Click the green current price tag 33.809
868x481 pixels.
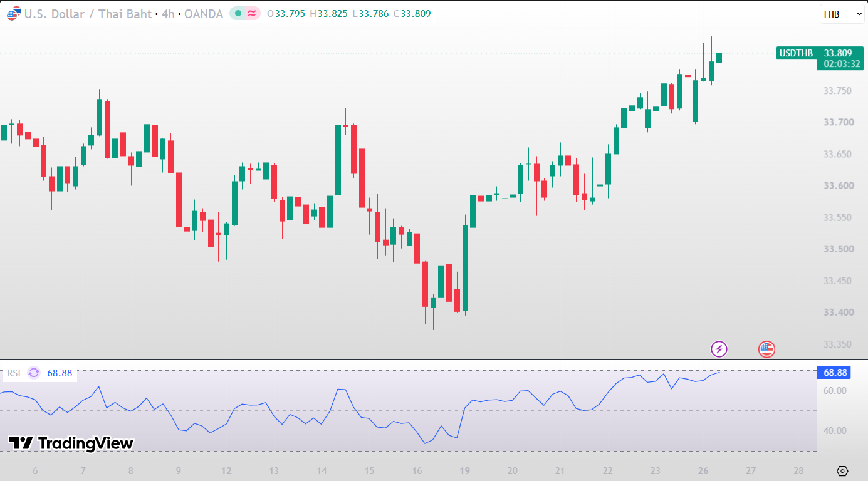point(838,53)
